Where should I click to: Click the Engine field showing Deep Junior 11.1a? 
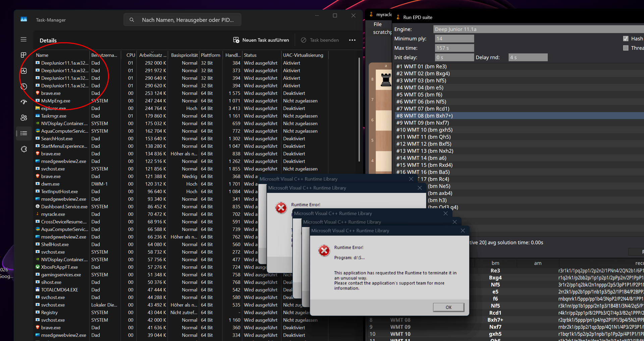click(x=539, y=29)
